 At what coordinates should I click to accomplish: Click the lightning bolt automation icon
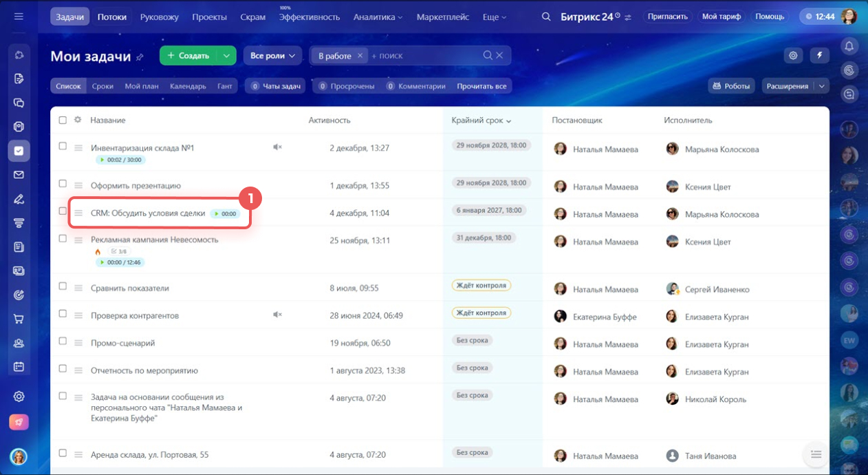(819, 56)
